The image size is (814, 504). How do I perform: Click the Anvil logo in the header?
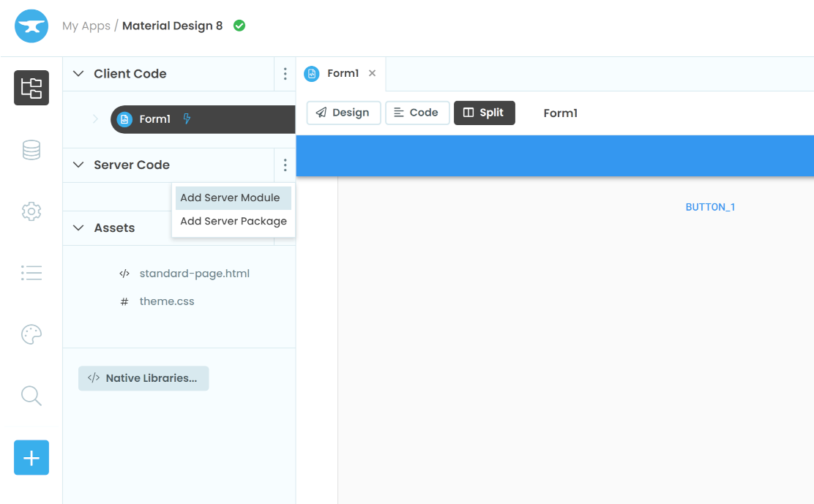pyautogui.click(x=31, y=26)
